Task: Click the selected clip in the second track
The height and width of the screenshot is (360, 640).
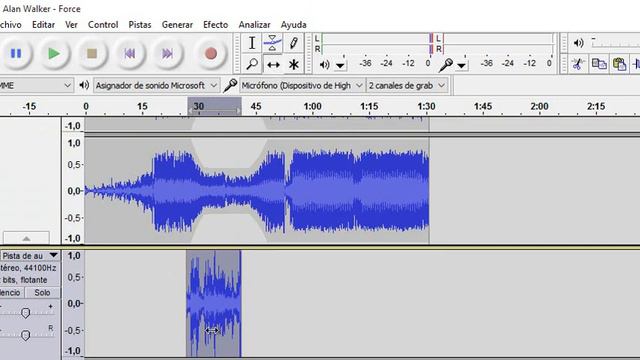Action: 213,304
